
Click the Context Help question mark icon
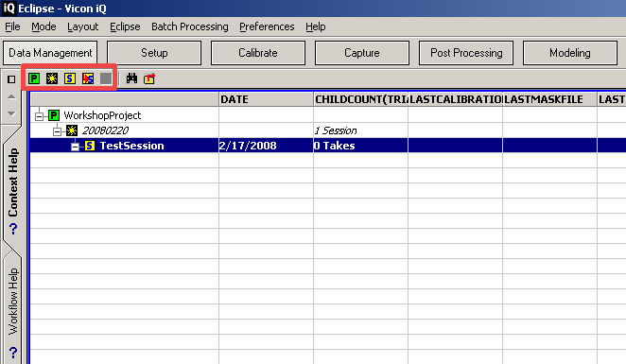(13, 229)
